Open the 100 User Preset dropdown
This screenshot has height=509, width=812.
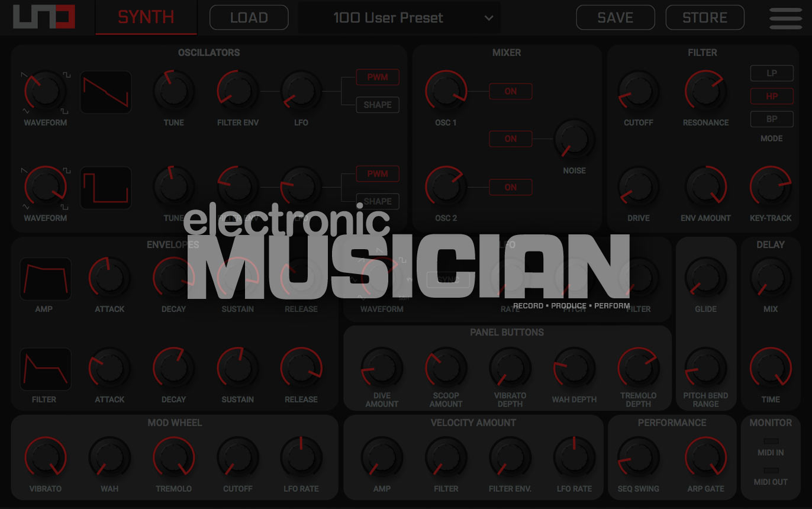pyautogui.click(x=399, y=18)
